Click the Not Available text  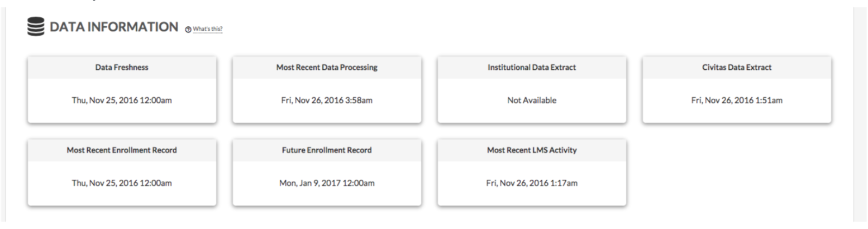532,101
